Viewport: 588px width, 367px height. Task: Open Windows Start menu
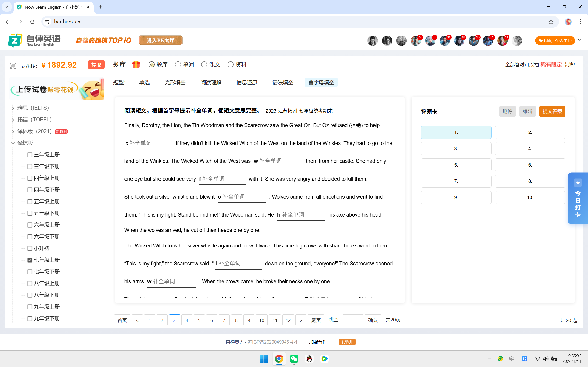tap(264, 359)
